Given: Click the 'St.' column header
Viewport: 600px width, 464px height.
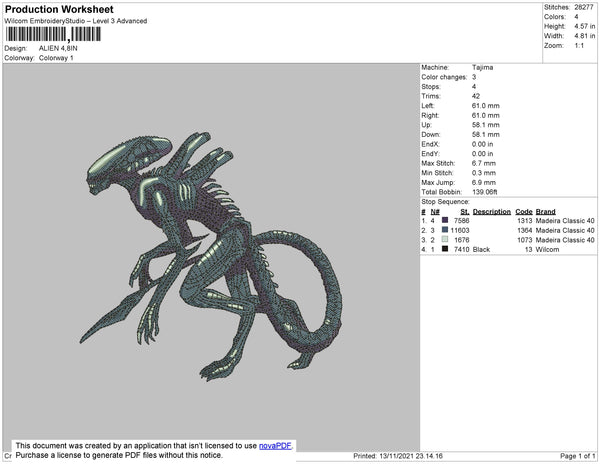Looking at the screenshot, I should point(465,212).
